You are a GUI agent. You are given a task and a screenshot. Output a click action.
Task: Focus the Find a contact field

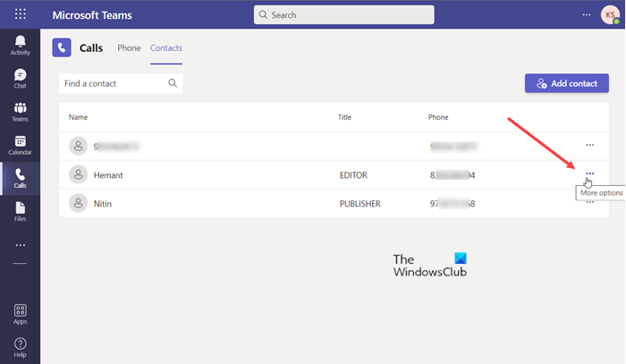pyautogui.click(x=121, y=83)
